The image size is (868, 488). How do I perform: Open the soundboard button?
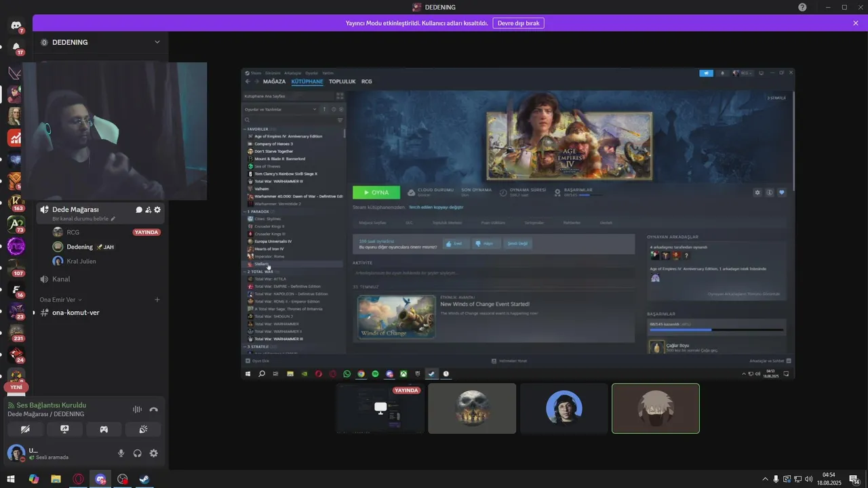(x=143, y=429)
